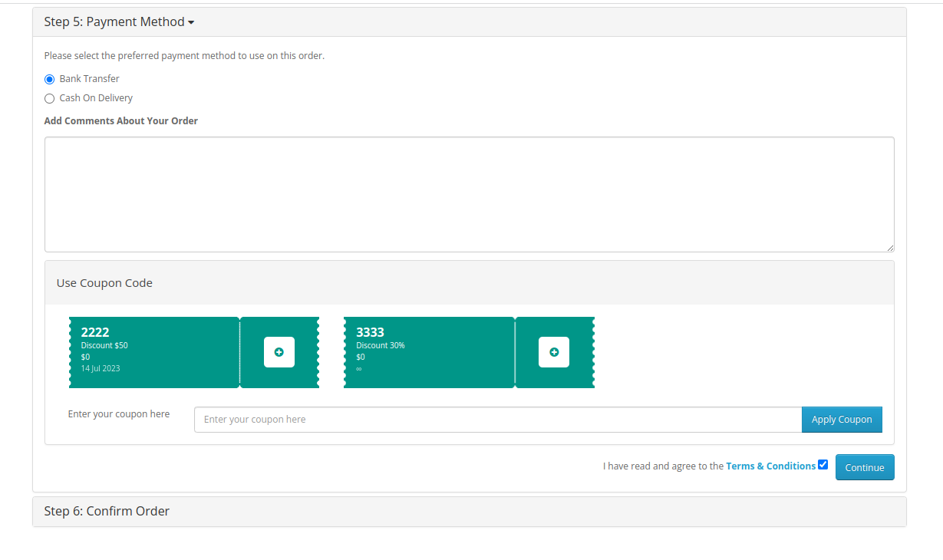Click the Add Comments About Your Order label
This screenshot has height=560, width=943.
coord(121,121)
